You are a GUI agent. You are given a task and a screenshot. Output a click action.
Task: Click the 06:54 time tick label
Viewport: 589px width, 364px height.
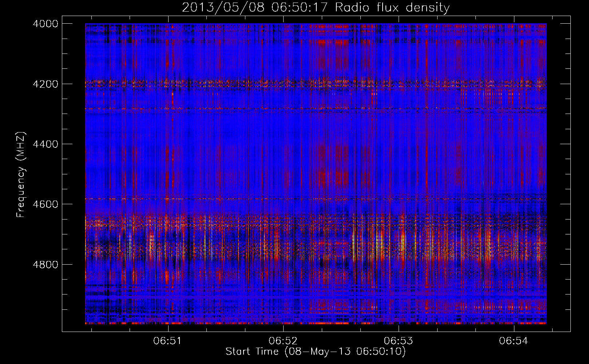[514, 341]
